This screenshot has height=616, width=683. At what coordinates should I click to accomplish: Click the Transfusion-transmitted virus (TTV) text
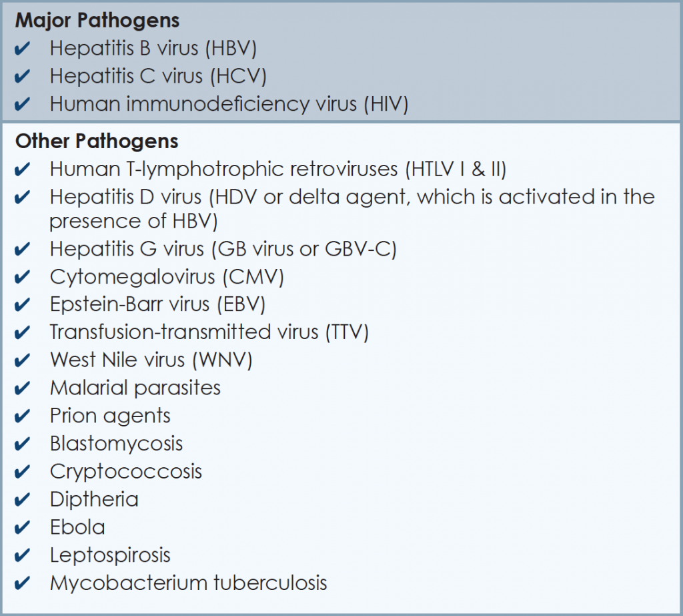point(209,332)
